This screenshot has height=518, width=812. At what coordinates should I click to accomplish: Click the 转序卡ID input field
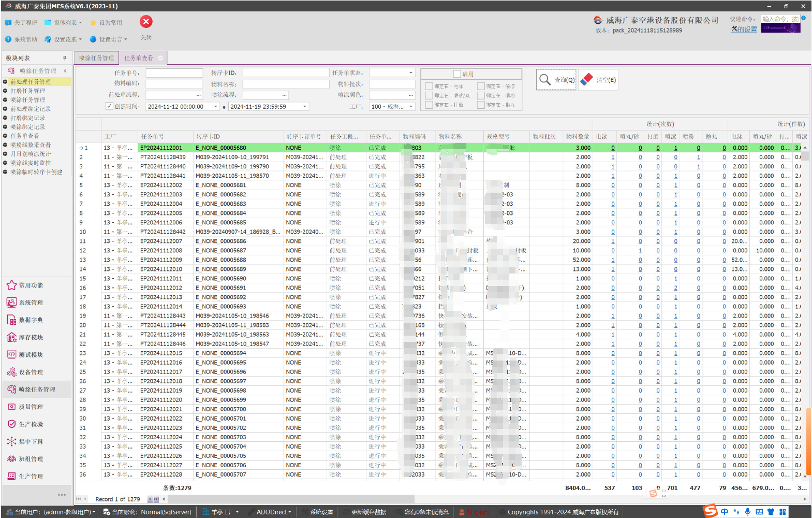coord(286,73)
